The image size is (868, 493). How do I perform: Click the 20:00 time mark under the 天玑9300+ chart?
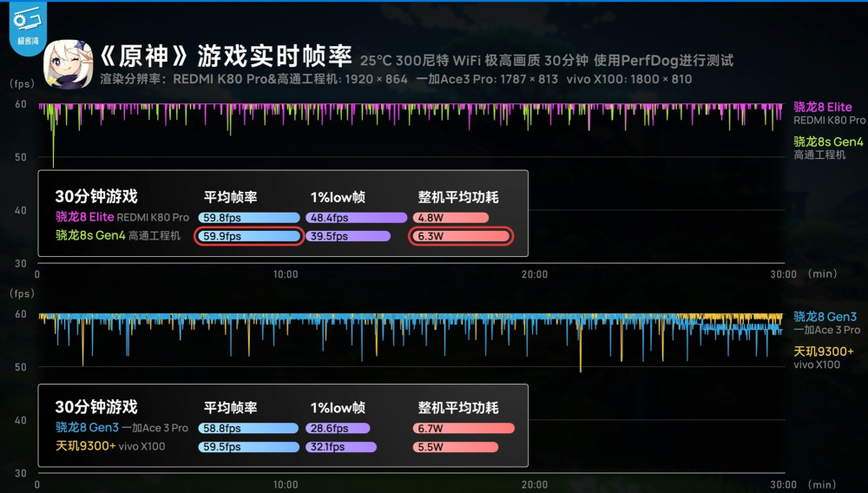pos(535,485)
